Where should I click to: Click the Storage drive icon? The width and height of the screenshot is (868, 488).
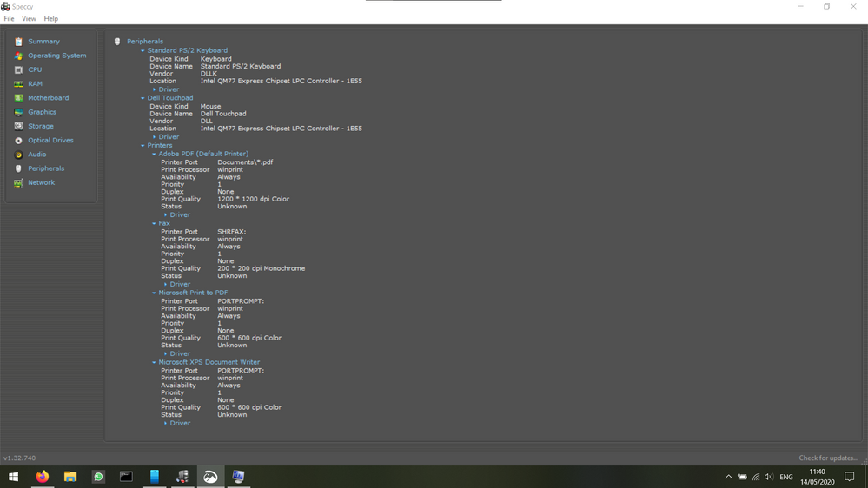point(18,126)
